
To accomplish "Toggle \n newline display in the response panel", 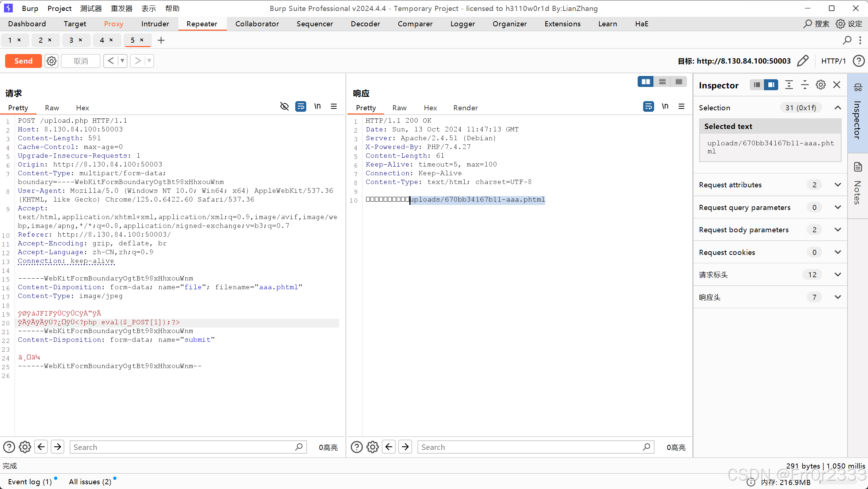I will (665, 106).
